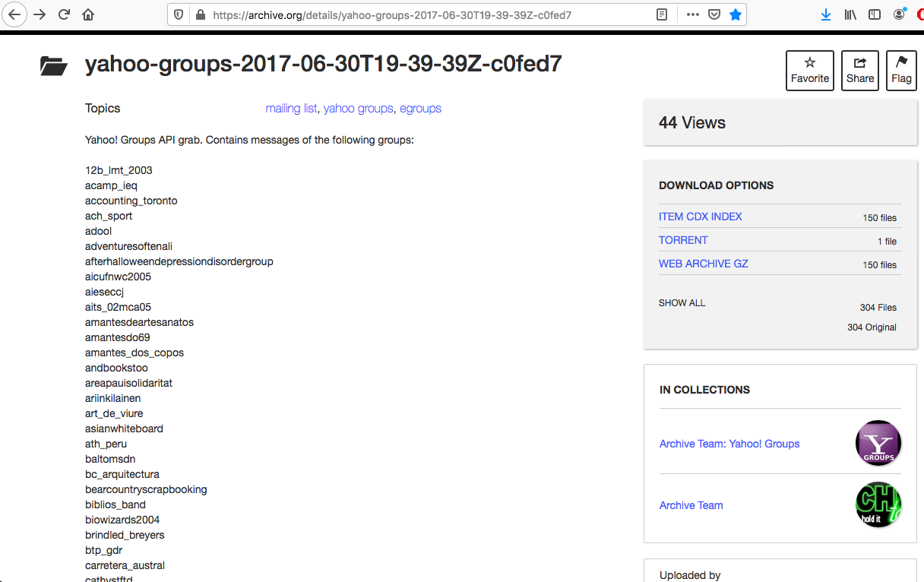
Task: Click group name 'ariinkilainen'
Action: pyautogui.click(x=112, y=398)
